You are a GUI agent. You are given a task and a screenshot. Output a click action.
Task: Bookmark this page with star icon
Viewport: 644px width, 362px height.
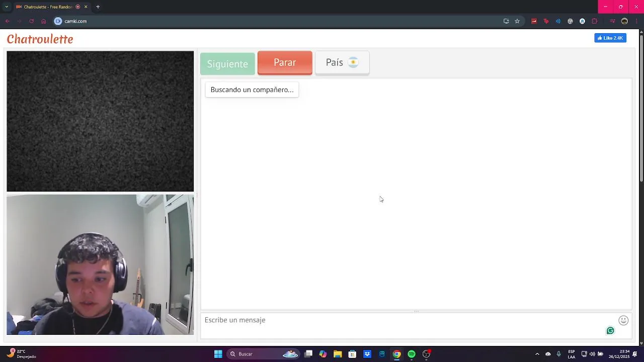click(517, 21)
